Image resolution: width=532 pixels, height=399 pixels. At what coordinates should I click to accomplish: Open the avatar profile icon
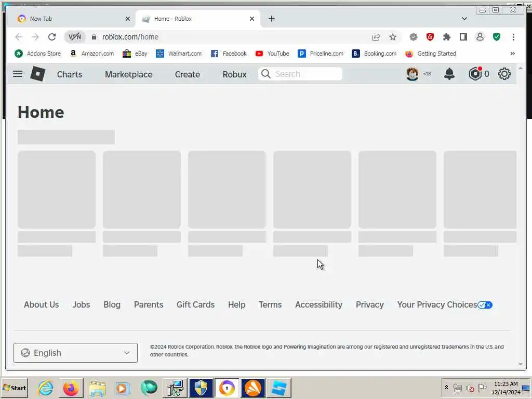[x=412, y=74]
